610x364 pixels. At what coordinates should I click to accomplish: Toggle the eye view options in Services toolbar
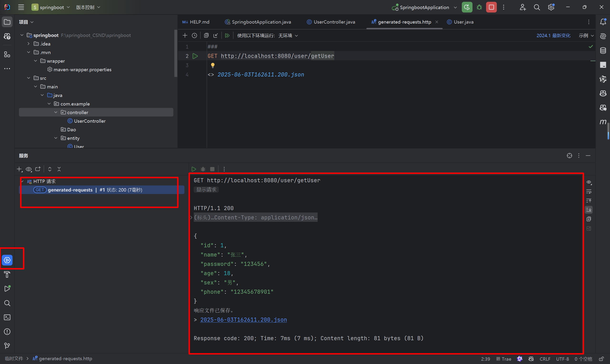[29, 169]
